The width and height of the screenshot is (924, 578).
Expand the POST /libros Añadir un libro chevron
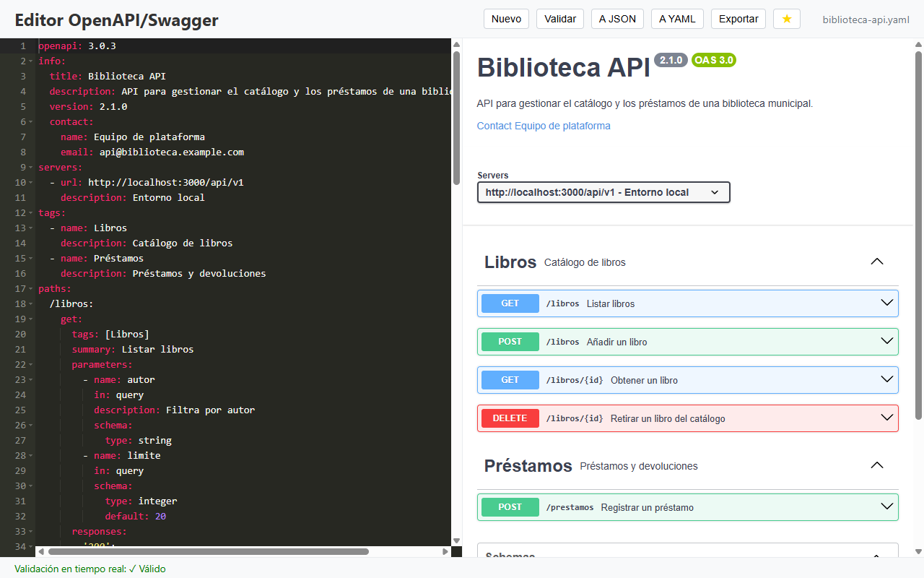887,341
